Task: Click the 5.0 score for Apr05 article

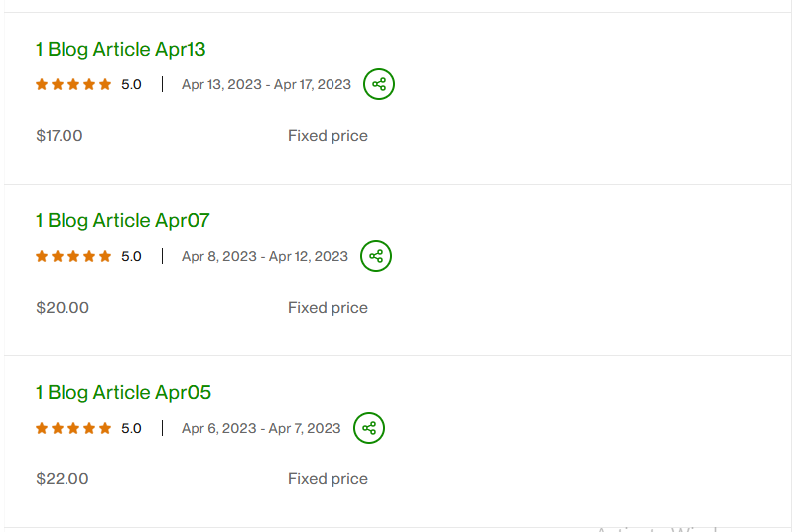Action: (x=131, y=429)
